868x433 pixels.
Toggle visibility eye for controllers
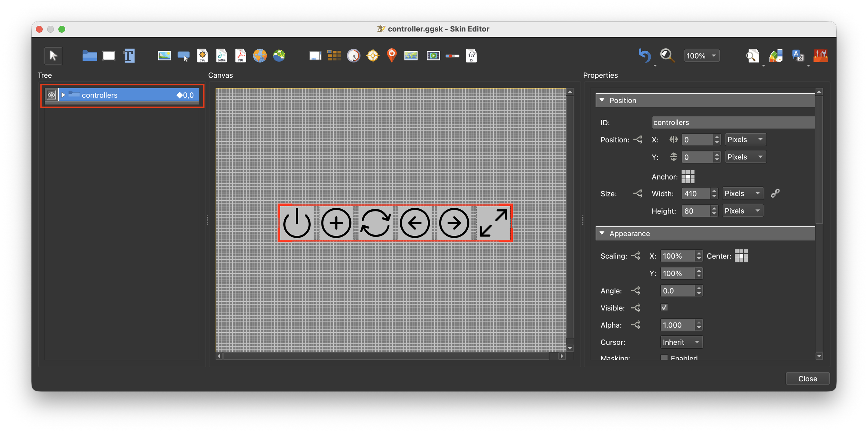(x=51, y=95)
